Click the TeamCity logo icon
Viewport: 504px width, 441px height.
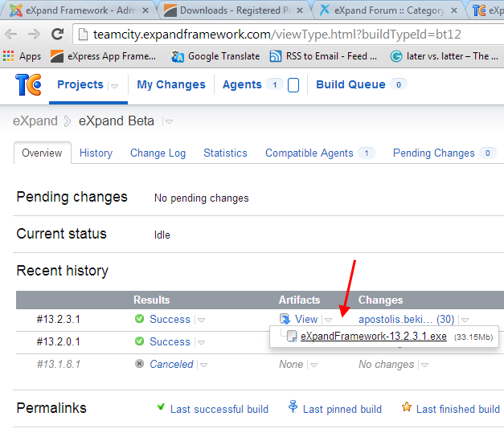29,85
